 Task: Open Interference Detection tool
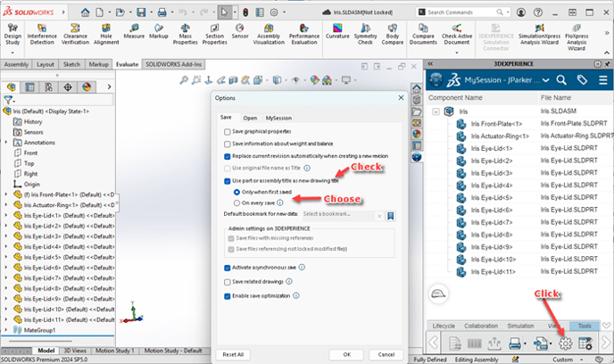[42, 34]
